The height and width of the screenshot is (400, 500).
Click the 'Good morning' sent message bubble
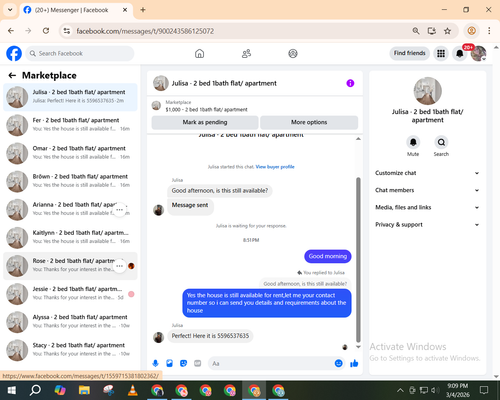point(328,256)
